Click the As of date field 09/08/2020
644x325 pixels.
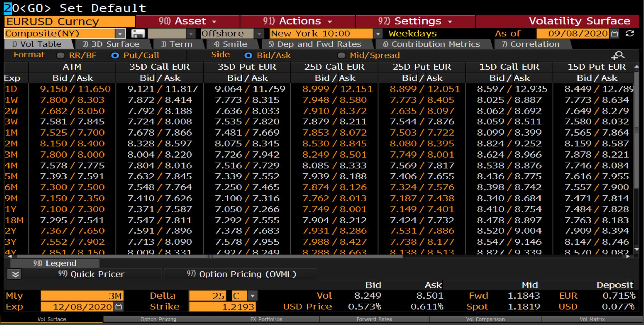(573, 33)
